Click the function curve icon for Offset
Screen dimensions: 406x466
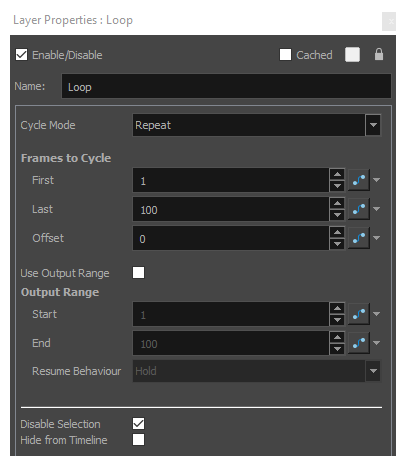click(x=359, y=238)
